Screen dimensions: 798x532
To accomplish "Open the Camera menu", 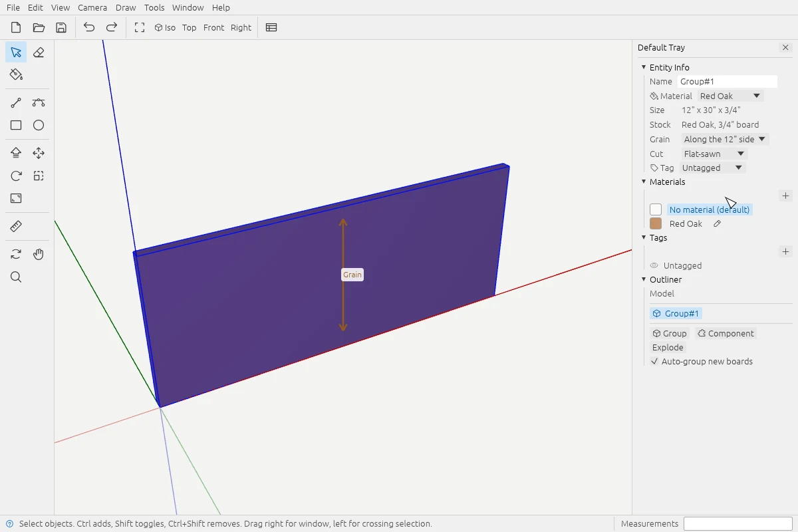I will pos(92,7).
